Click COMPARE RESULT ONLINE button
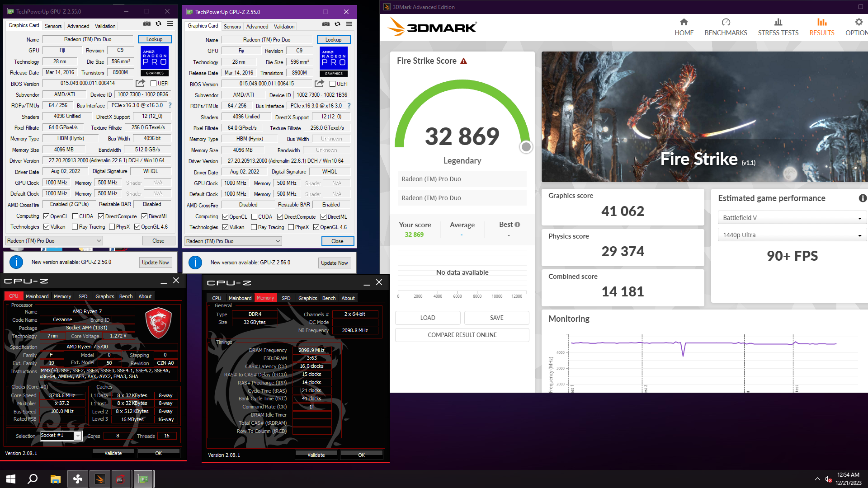The width and height of the screenshot is (868, 488). (x=462, y=335)
